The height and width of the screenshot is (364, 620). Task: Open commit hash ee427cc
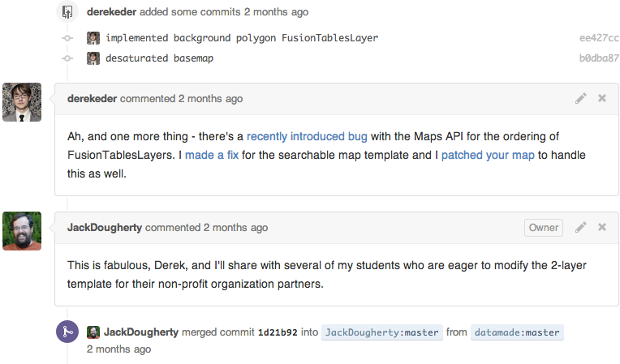click(x=599, y=38)
